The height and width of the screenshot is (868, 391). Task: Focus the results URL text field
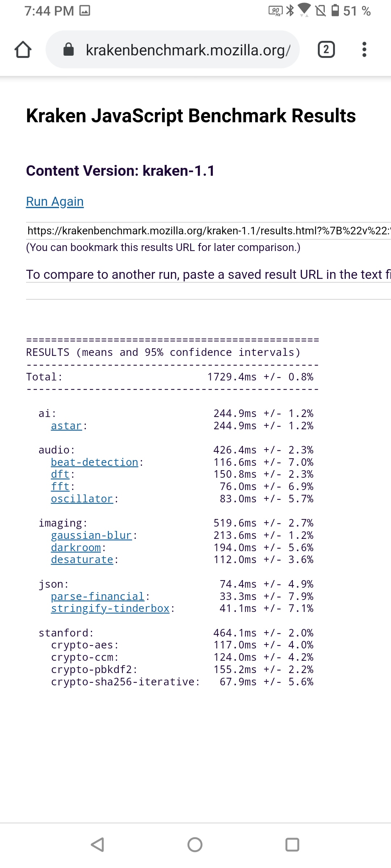coord(209,231)
